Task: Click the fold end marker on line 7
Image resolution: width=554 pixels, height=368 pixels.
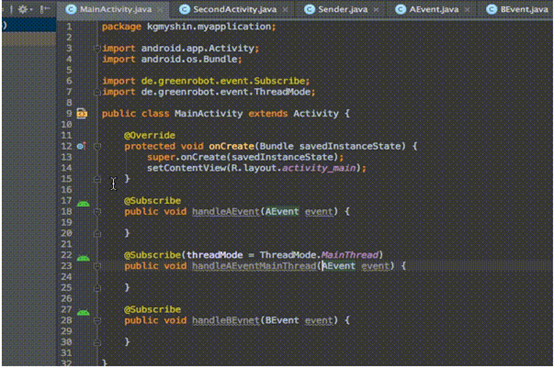Action: (97, 92)
